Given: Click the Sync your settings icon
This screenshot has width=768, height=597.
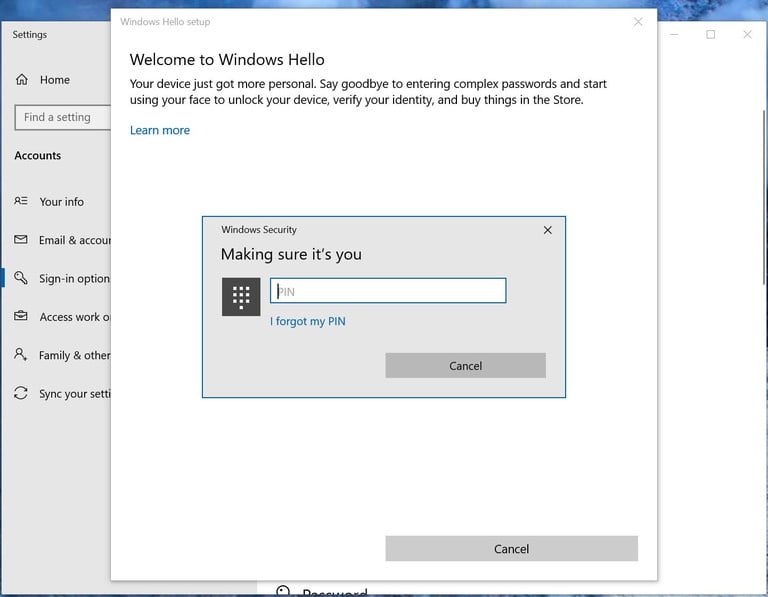Looking at the screenshot, I should pos(21,393).
